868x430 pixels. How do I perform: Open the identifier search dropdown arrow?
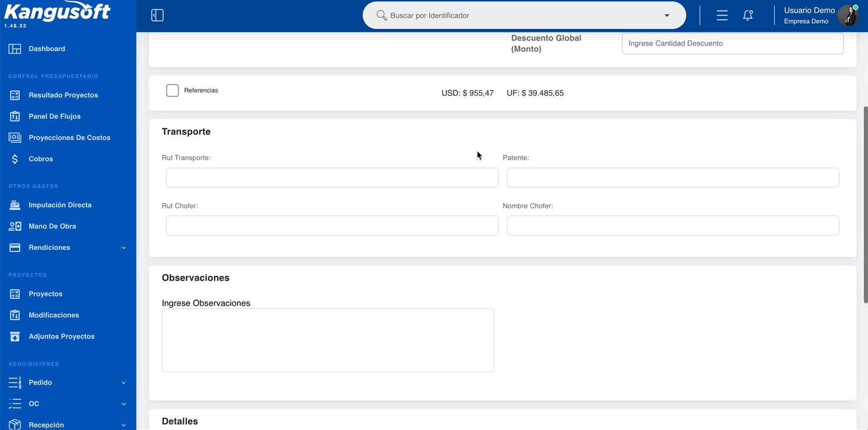click(x=667, y=15)
